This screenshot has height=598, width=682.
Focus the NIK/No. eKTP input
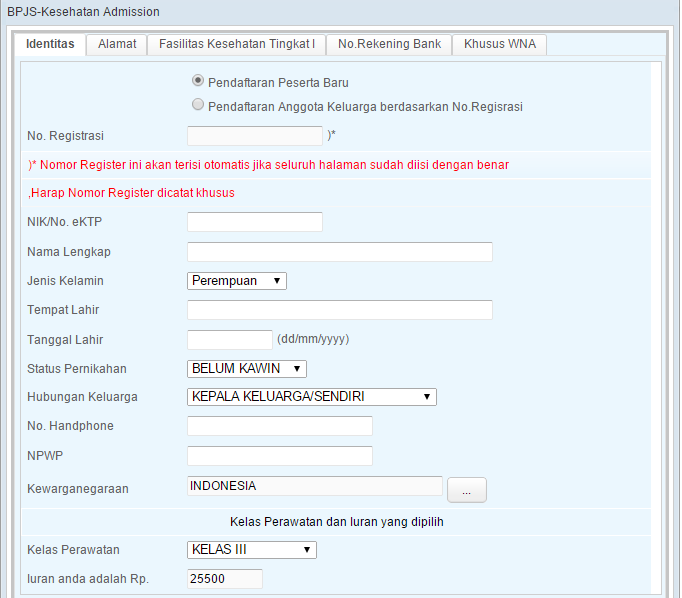pyautogui.click(x=255, y=222)
